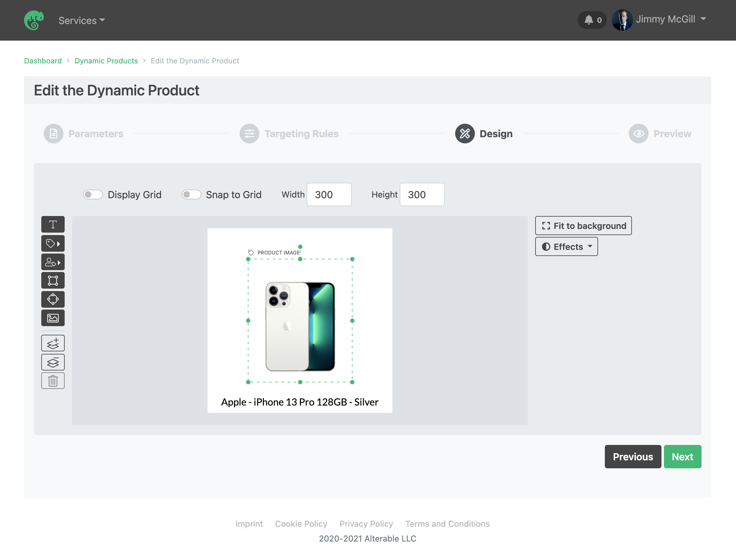Click Fit to background button
This screenshot has height=560, width=736.
584,226
